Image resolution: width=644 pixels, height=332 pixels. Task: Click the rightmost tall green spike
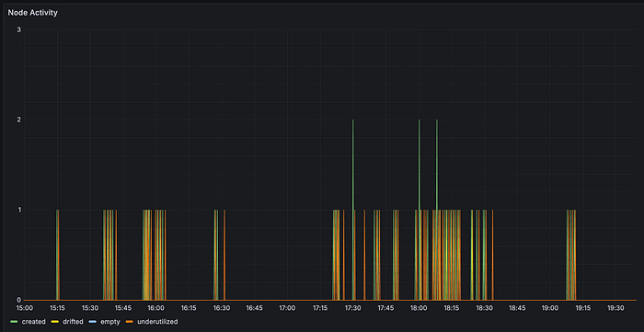coord(437,164)
